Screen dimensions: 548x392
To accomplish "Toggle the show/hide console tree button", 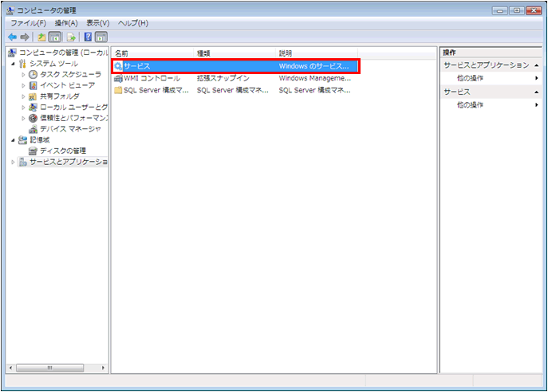I will [55, 37].
